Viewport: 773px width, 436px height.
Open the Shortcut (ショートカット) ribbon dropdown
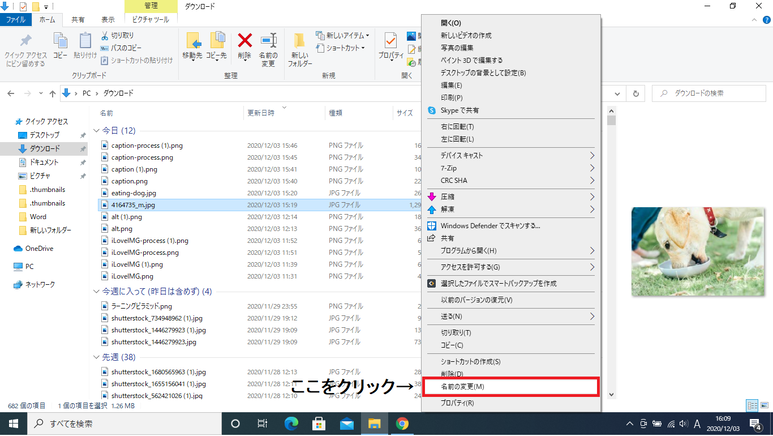[341, 48]
